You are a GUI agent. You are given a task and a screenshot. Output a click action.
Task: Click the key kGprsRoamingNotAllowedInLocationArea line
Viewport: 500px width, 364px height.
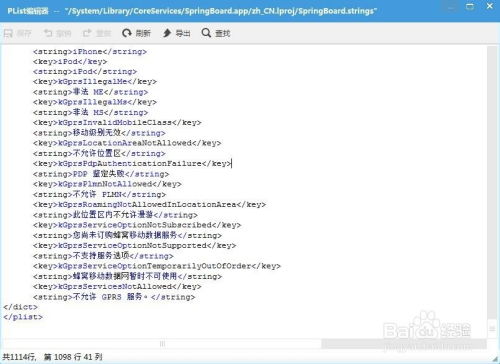pyautogui.click(x=149, y=204)
